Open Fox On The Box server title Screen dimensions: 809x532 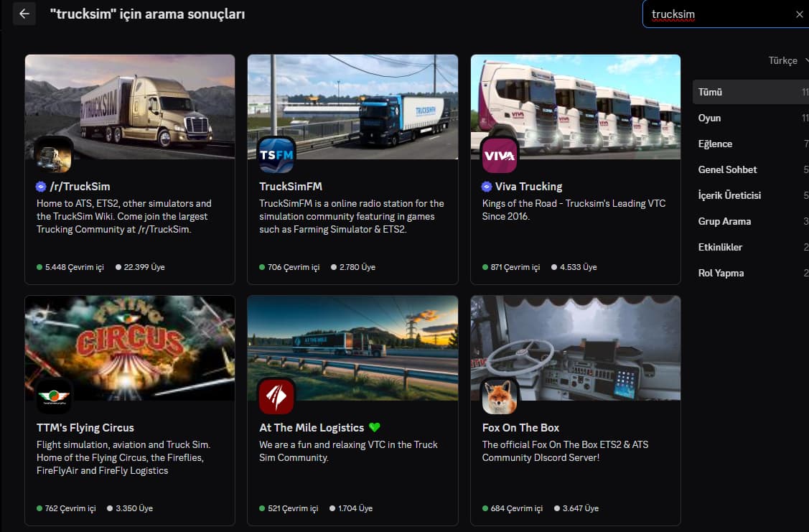click(520, 428)
